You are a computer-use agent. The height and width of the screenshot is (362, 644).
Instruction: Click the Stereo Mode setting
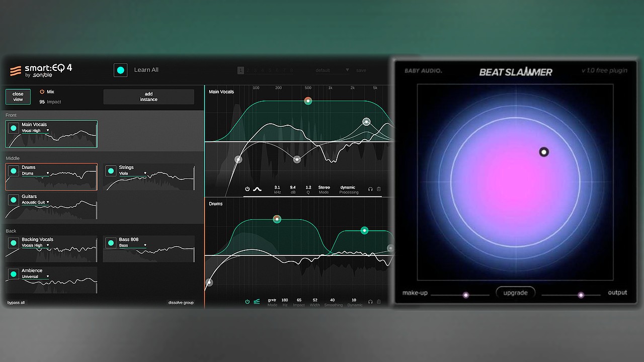pyautogui.click(x=324, y=190)
